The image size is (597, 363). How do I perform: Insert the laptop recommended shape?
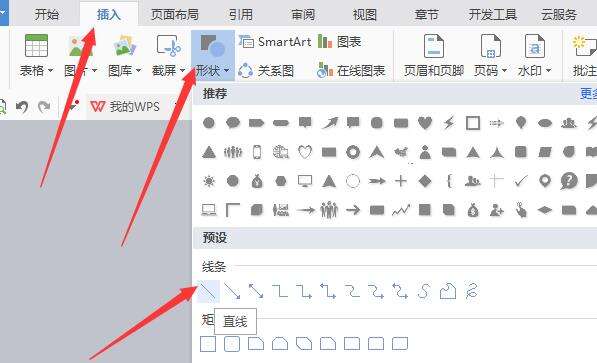[x=209, y=210]
